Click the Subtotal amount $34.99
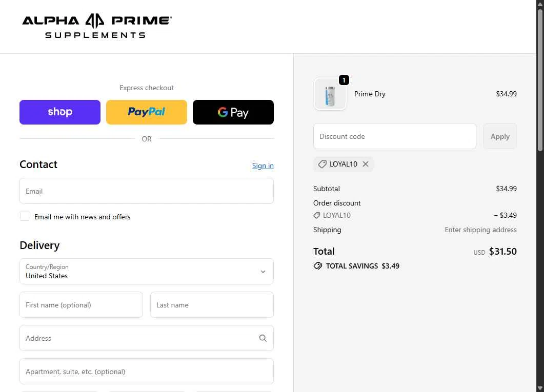Screen dimensions: 544x392 coord(506,189)
